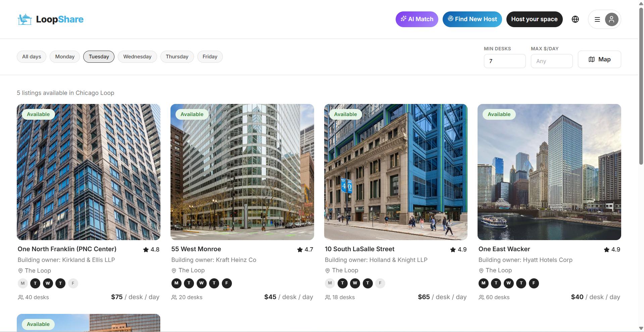
Task: Click Building owner: Kraft Heinz Co
Action: click(214, 260)
